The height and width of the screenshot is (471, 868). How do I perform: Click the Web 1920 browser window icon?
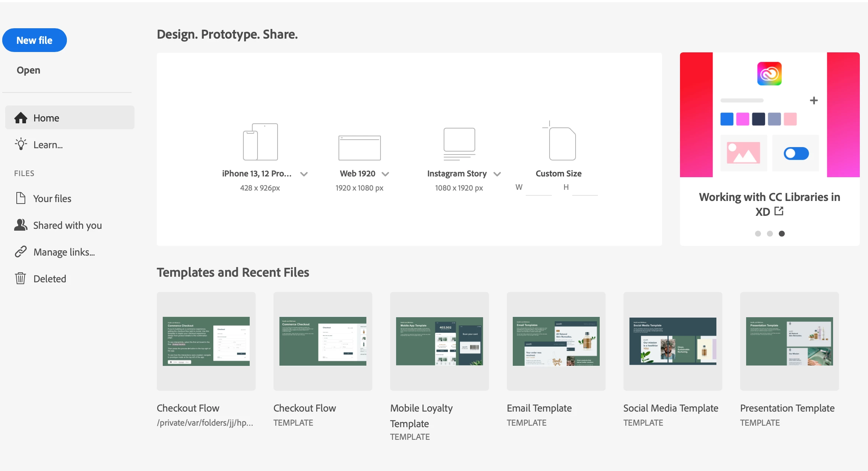(x=359, y=147)
